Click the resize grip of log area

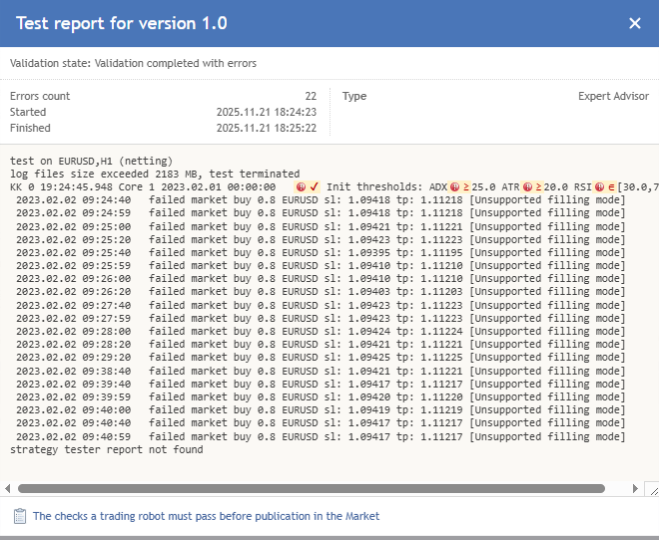(x=651, y=489)
